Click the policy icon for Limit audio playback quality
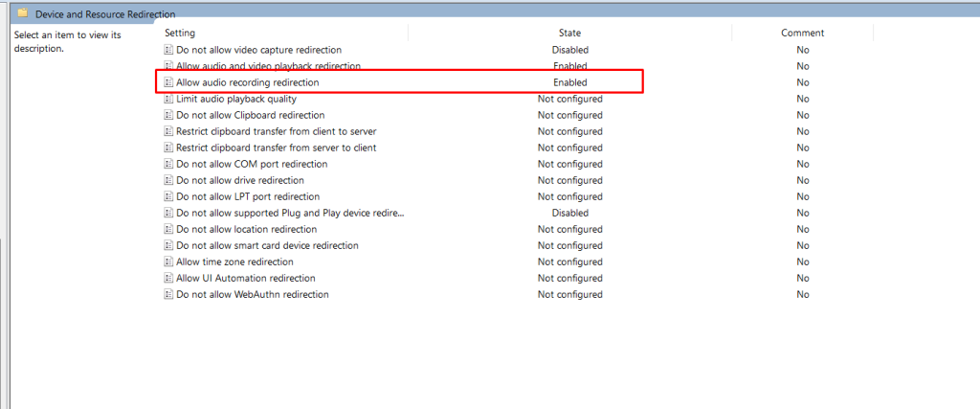The height and width of the screenshot is (409, 980). [x=168, y=99]
